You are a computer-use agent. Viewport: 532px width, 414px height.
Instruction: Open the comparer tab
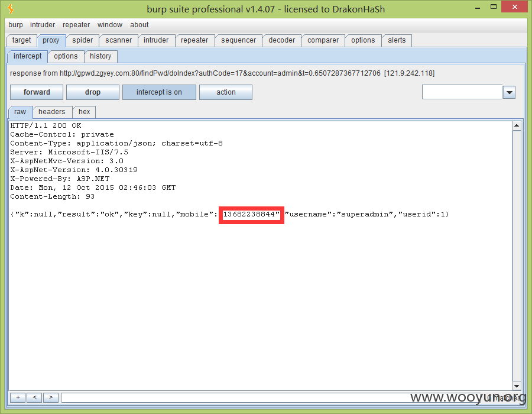[323, 40]
